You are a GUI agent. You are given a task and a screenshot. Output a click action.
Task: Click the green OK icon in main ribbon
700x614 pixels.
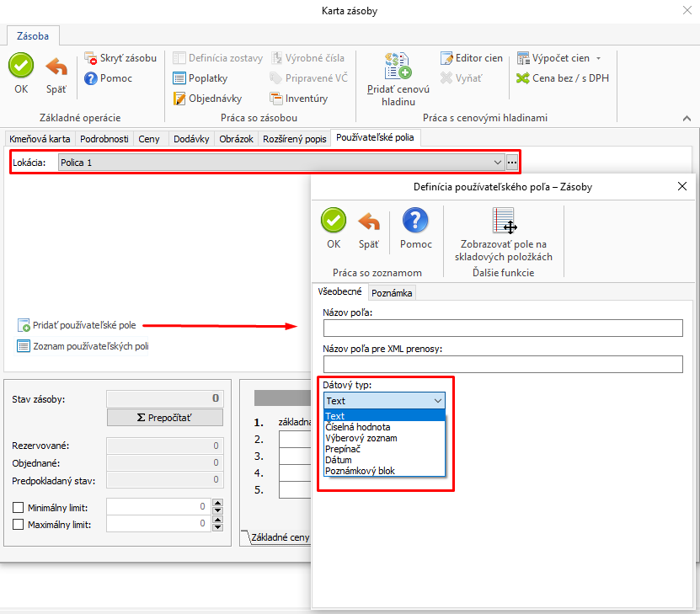21,66
